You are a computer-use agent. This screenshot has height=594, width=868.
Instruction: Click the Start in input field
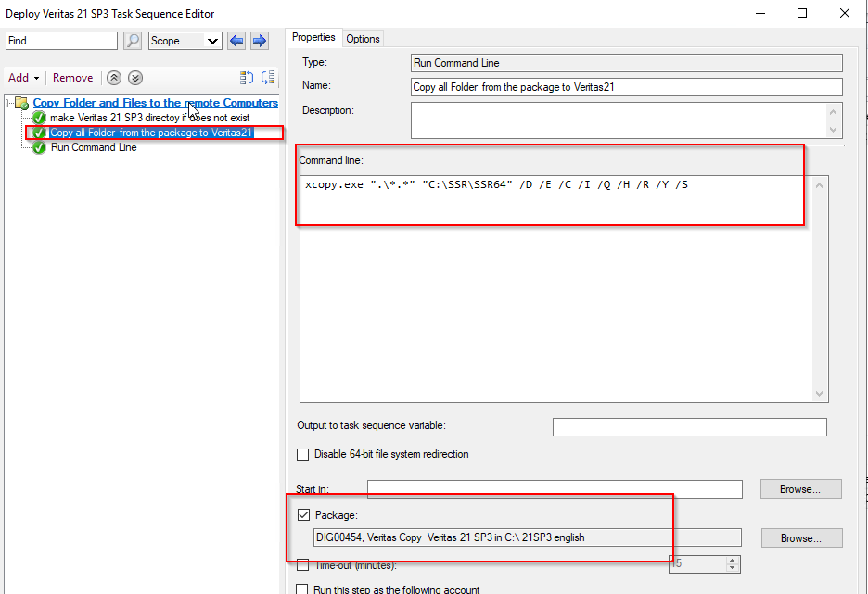pyautogui.click(x=555, y=489)
